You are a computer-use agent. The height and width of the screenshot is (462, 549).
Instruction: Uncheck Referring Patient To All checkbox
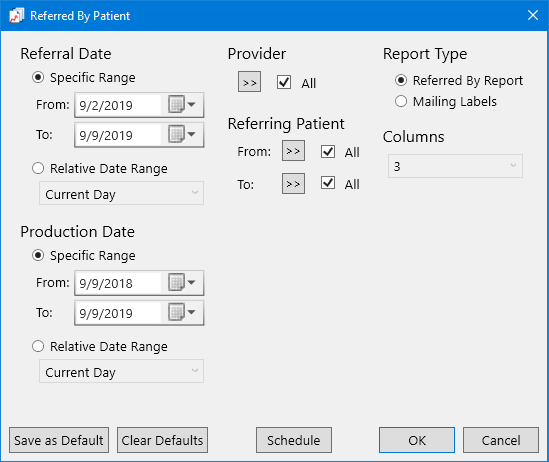328,183
